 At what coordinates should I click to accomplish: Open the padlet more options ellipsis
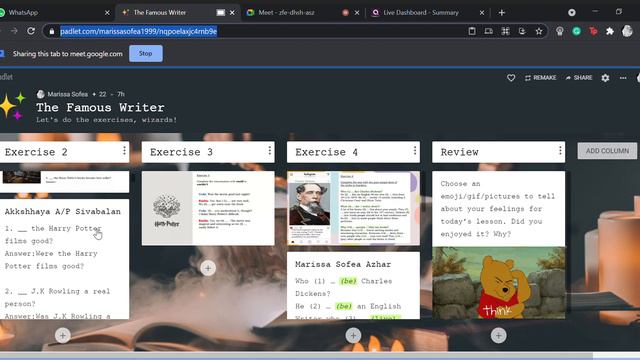(623, 78)
